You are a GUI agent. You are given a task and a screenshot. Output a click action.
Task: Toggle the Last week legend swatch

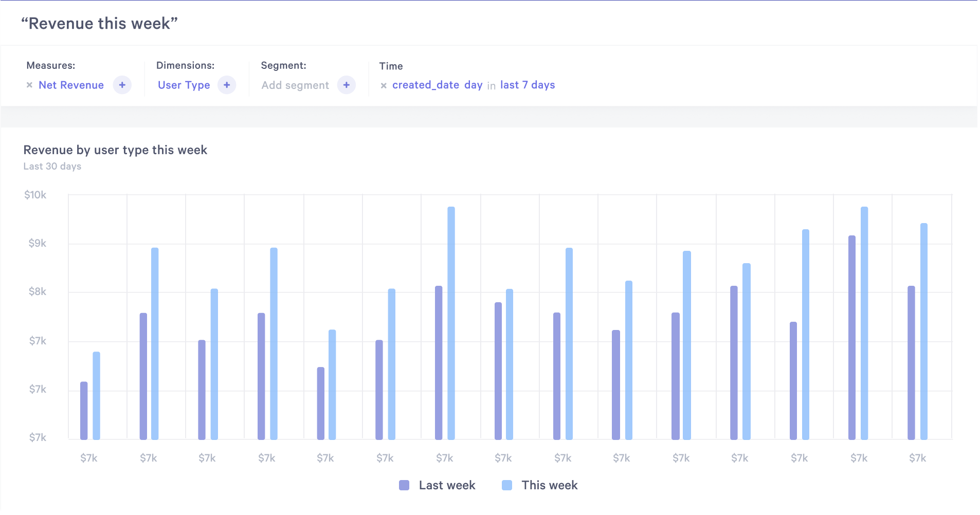point(404,485)
